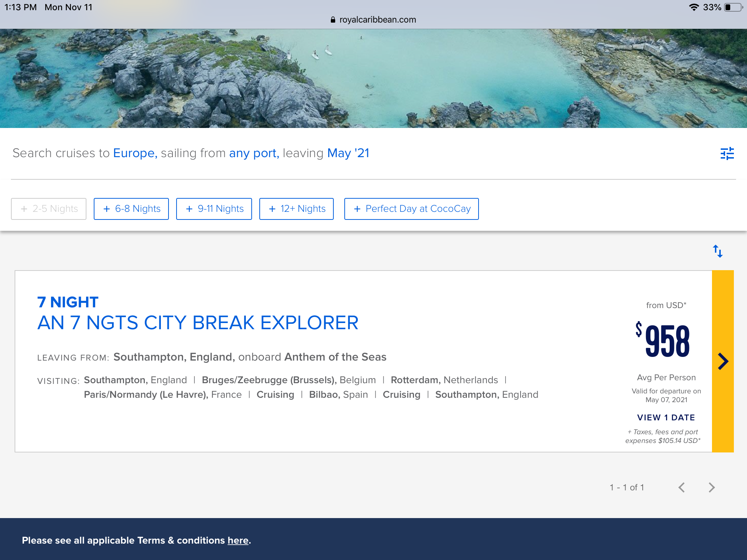Toggle the 2-5 Nights filter
Image resolution: width=747 pixels, height=560 pixels.
49,209
